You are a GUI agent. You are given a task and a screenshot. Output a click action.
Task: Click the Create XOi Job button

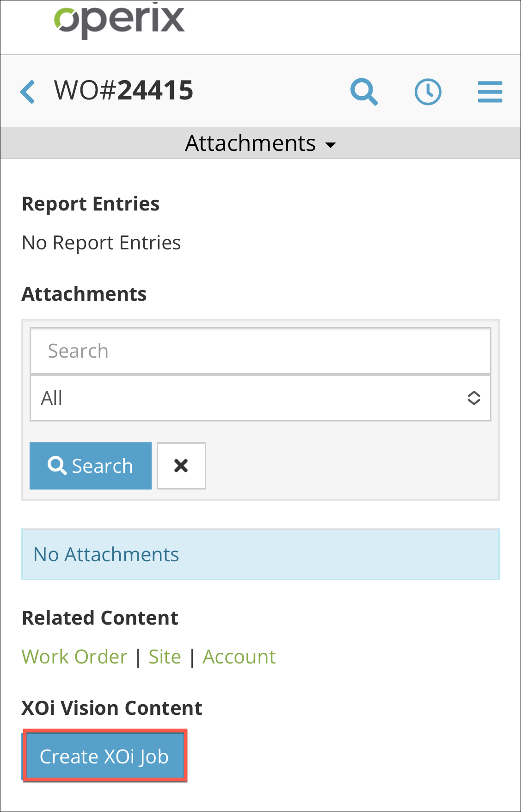104,756
